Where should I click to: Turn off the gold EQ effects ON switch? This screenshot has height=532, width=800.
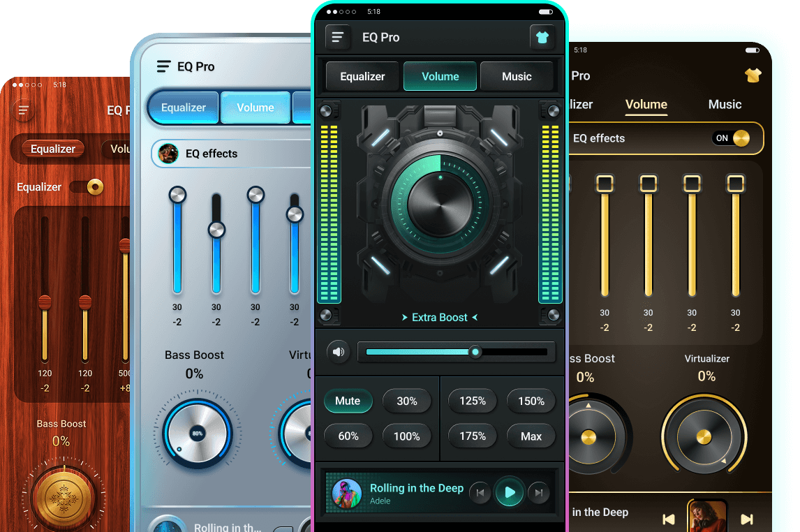[731, 138]
